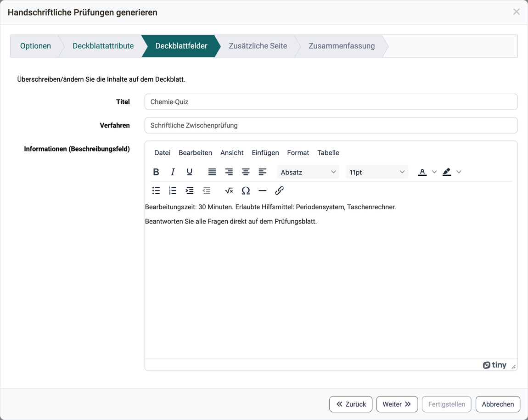Screen dimensions: 528x420
Task: Go to the Deckblattattribute step
Action: pos(103,46)
